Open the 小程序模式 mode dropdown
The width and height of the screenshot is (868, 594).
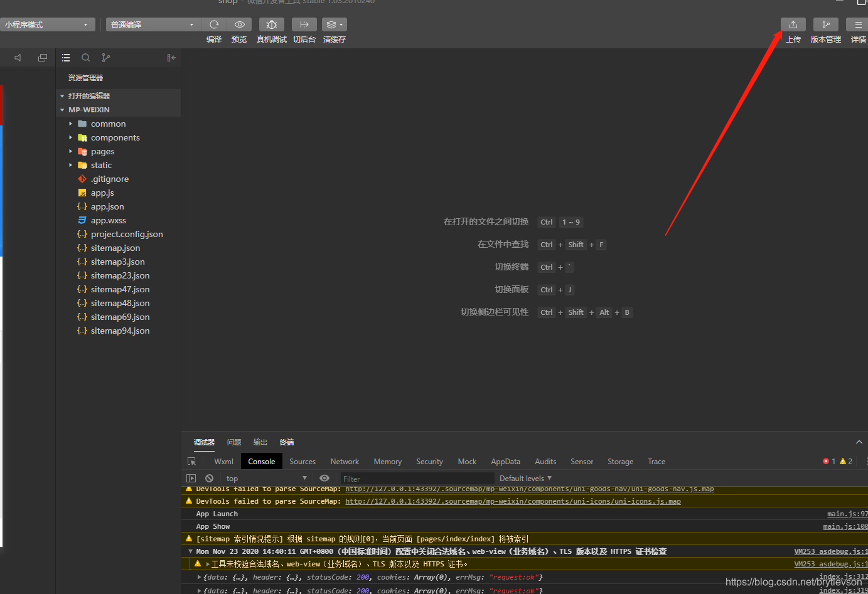click(x=48, y=24)
